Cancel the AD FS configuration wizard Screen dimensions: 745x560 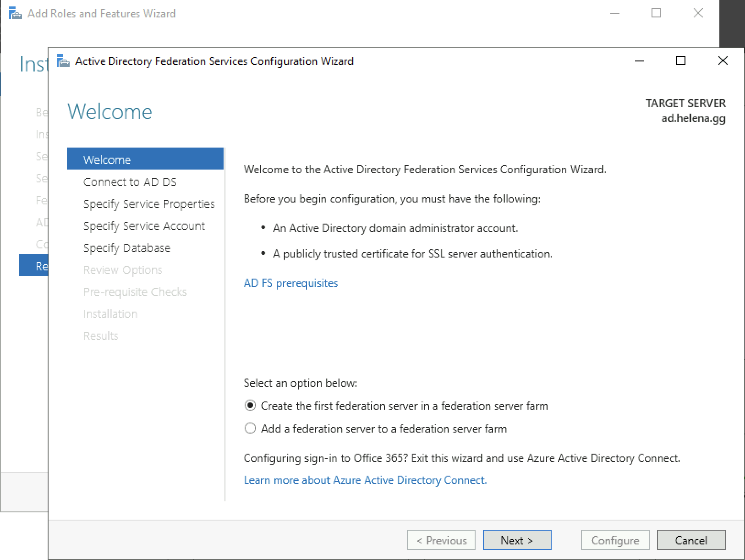[691, 540]
